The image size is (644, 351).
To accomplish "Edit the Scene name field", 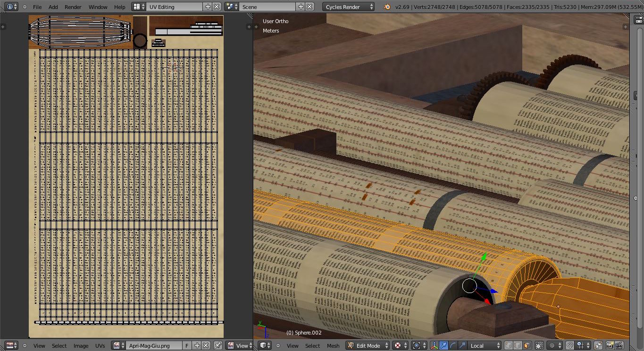I will coord(268,7).
